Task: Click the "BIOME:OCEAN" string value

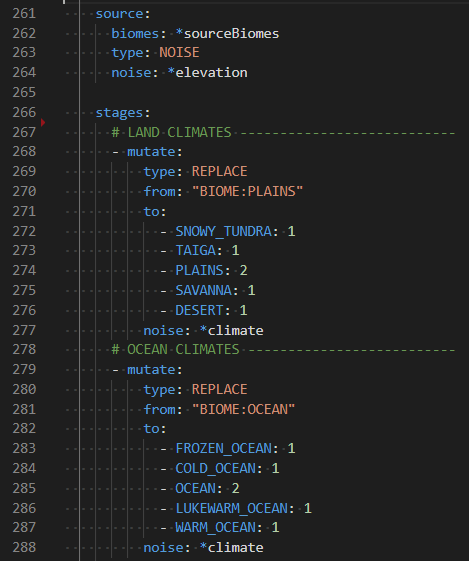Action: 243,409
